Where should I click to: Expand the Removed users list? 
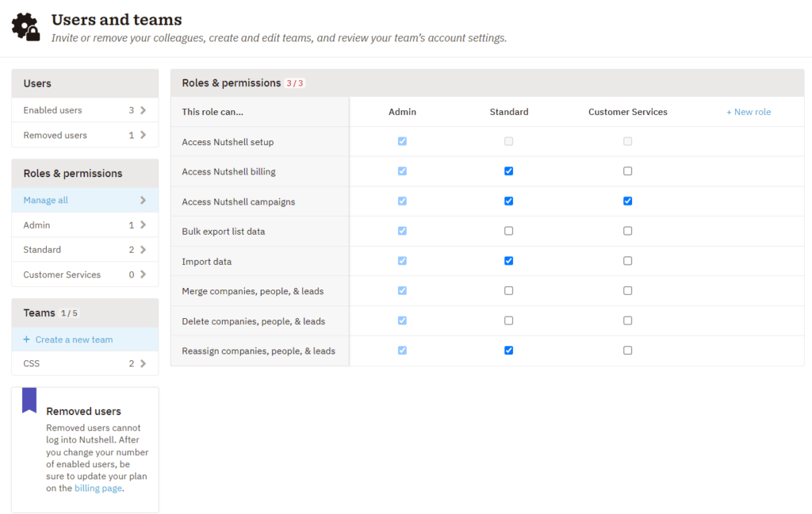[85, 135]
